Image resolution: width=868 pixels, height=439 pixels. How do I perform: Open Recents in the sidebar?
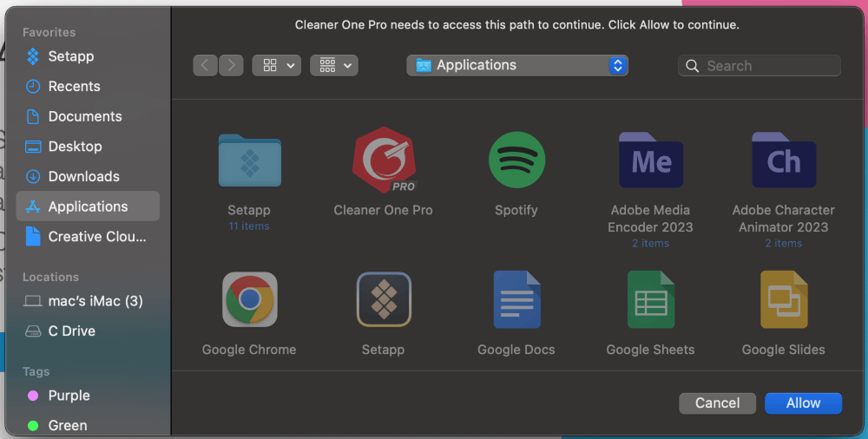point(88,87)
